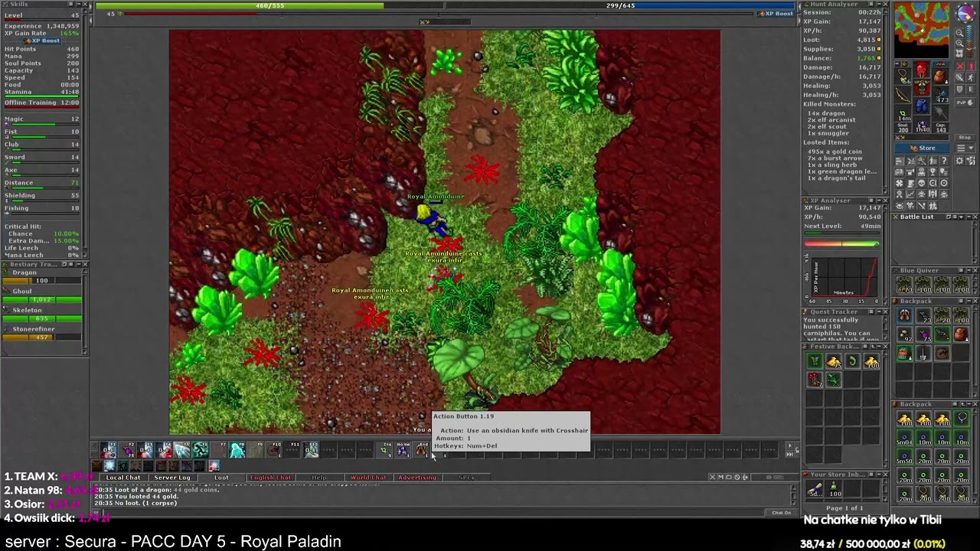The width and height of the screenshot is (980, 551).
Task: Open English Chat tab
Action: pos(270,478)
